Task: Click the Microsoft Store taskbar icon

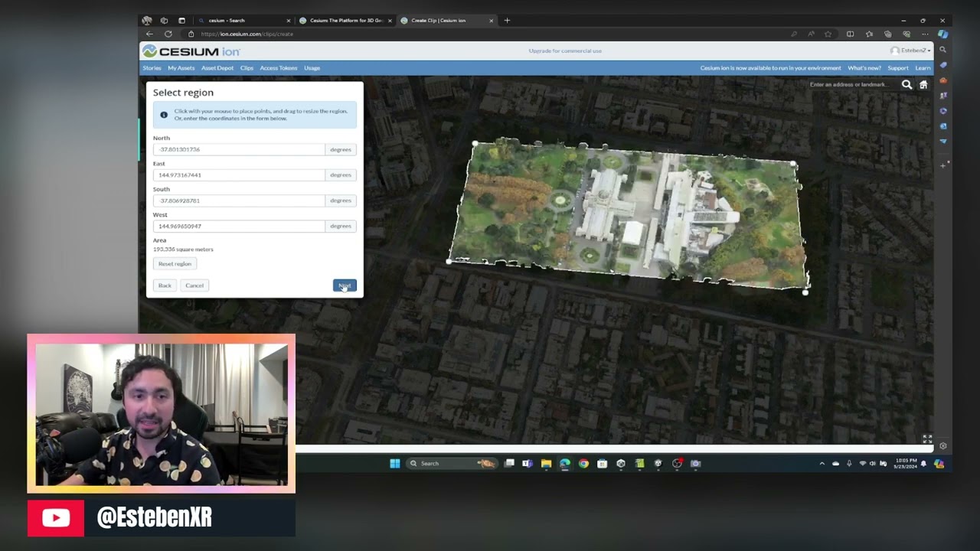Action: tap(602, 463)
